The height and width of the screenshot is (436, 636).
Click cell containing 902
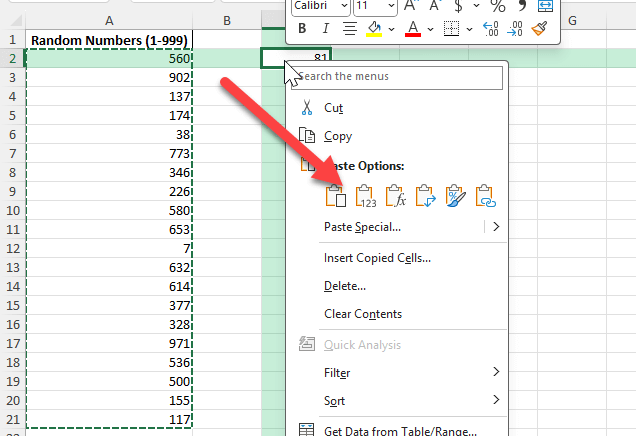click(x=109, y=77)
